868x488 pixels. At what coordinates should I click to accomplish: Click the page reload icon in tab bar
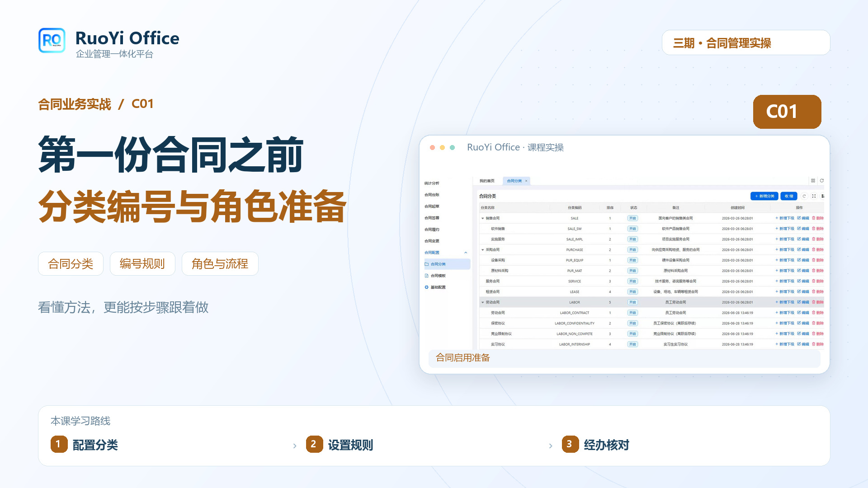[822, 181]
